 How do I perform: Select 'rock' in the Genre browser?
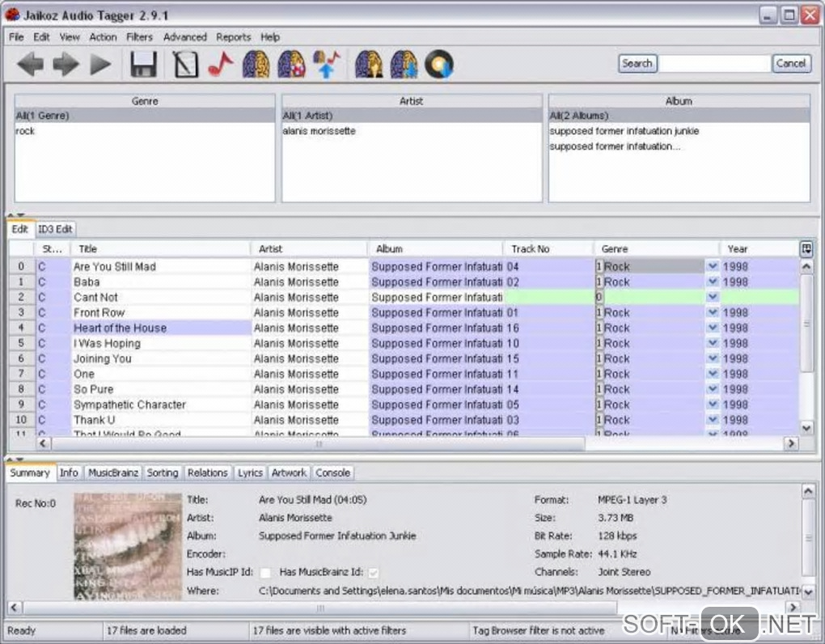tap(145, 131)
